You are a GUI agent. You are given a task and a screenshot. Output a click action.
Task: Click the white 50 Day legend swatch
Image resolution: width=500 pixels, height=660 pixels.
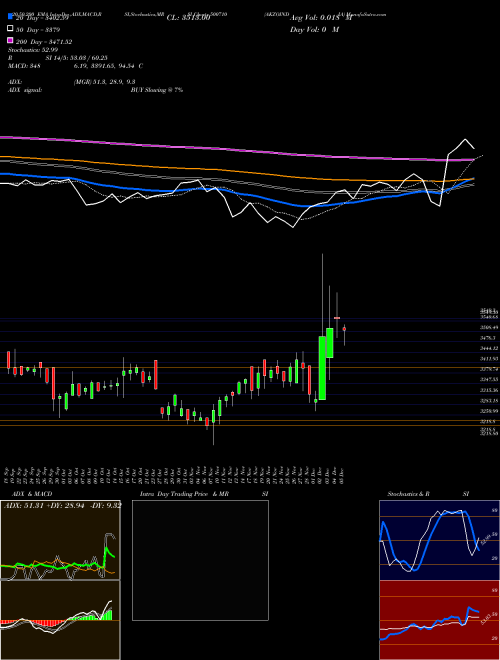[10, 28]
